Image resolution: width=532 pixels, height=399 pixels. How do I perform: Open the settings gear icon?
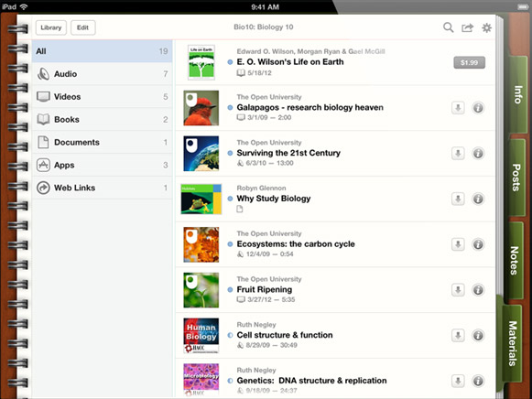pos(486,27)
